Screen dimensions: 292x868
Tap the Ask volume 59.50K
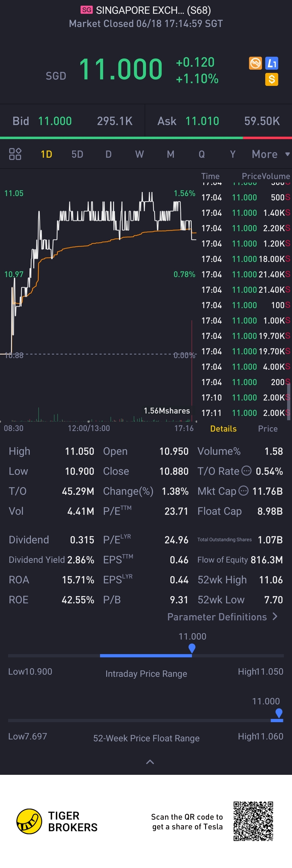pos(262,121)
